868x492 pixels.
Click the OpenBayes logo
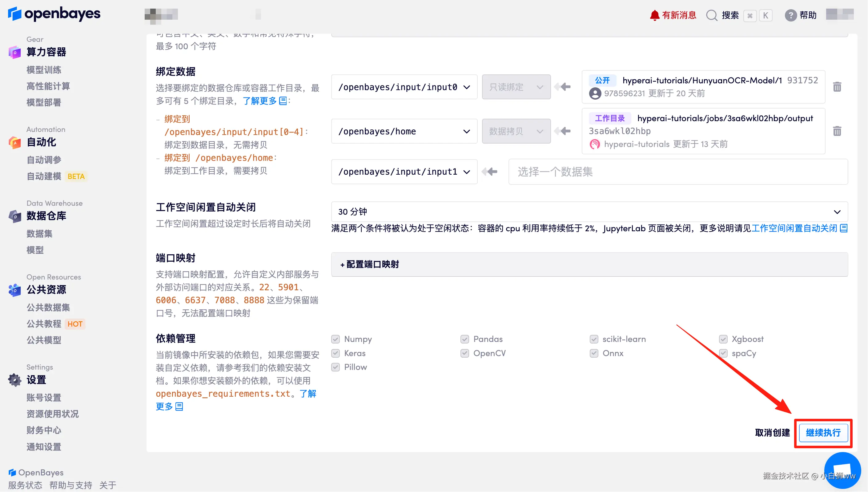point(54,14)
